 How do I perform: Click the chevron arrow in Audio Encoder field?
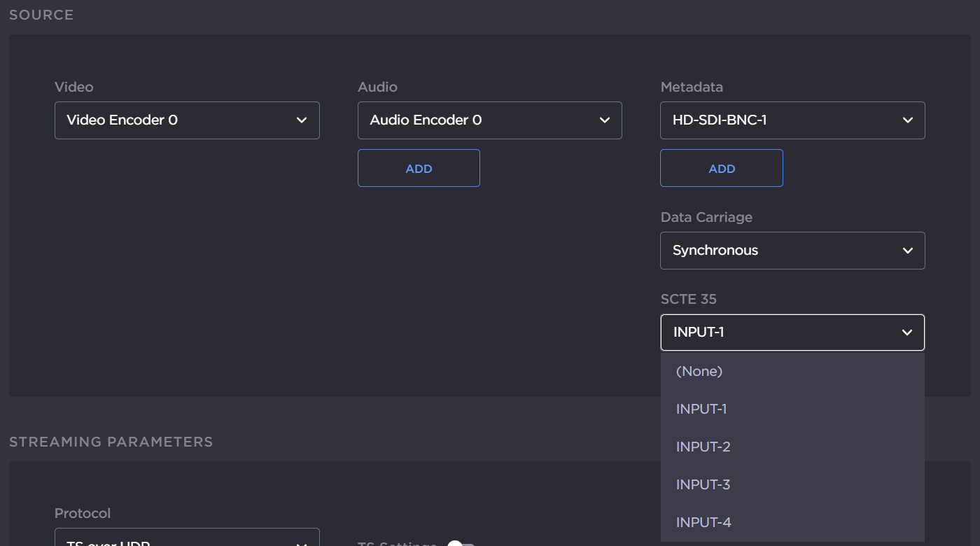pyautogui.click(x=605, y=120)
